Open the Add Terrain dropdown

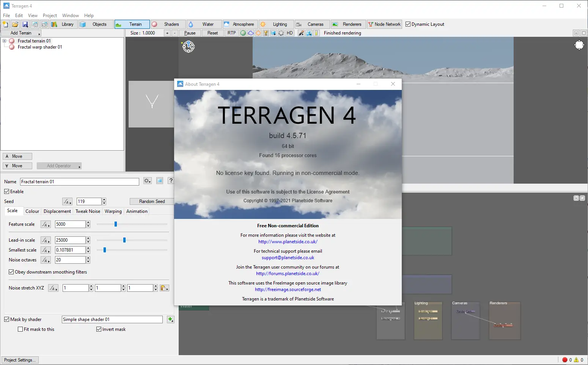click(21, 33)
